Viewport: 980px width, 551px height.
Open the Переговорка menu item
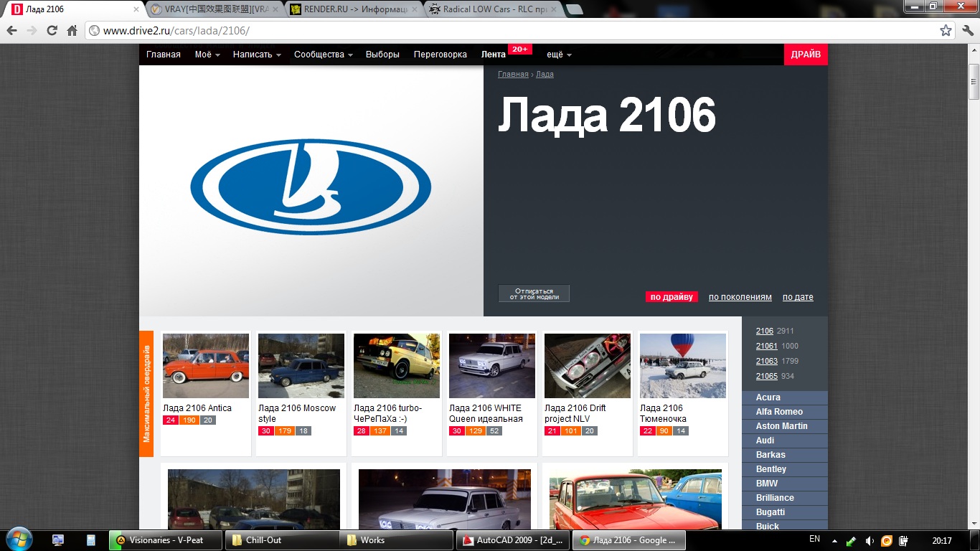(x=440, y=55)
